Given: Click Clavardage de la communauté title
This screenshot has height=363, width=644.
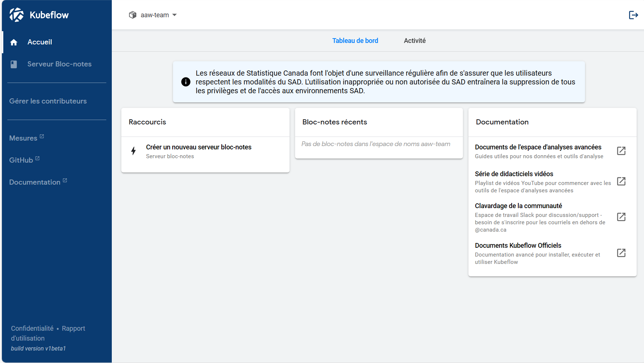Looking at the screenshot, I should (518, 206).
